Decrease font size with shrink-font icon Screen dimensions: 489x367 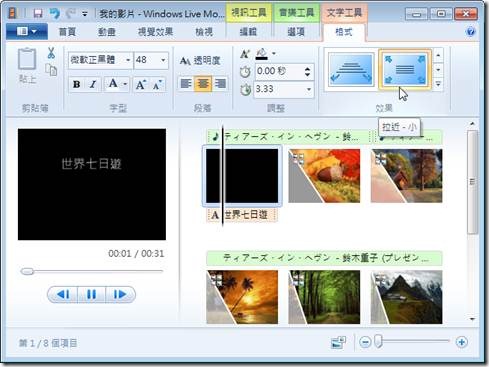tap(157, 84)
